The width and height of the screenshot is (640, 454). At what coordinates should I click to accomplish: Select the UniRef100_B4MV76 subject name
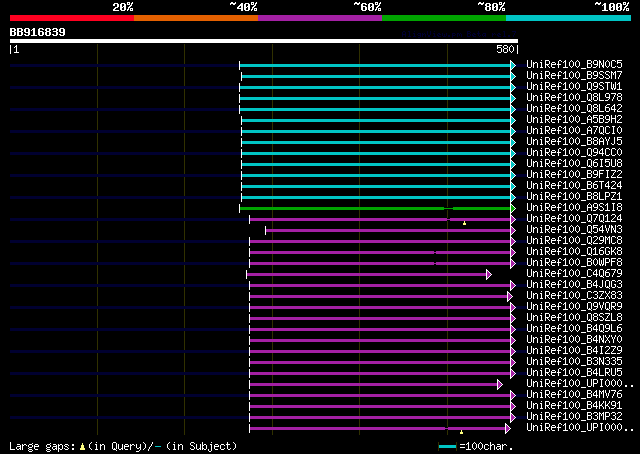(574, 395)
